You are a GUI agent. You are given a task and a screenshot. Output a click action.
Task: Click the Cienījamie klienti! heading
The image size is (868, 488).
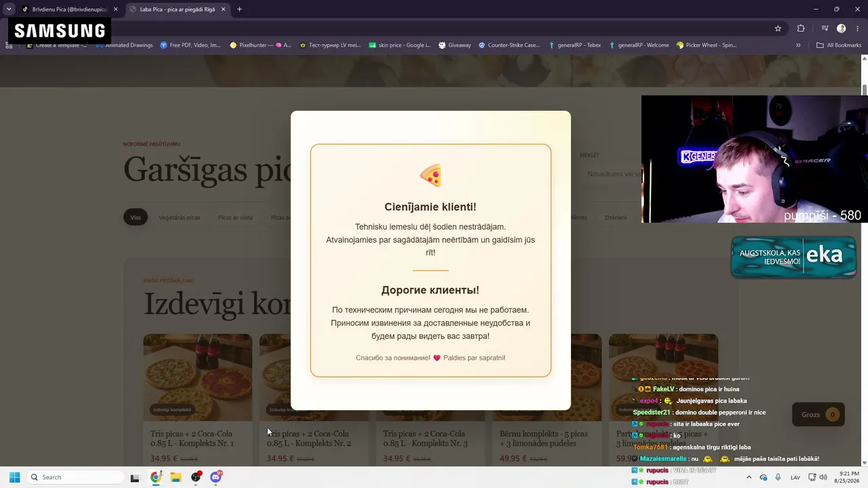click(431, 207)
